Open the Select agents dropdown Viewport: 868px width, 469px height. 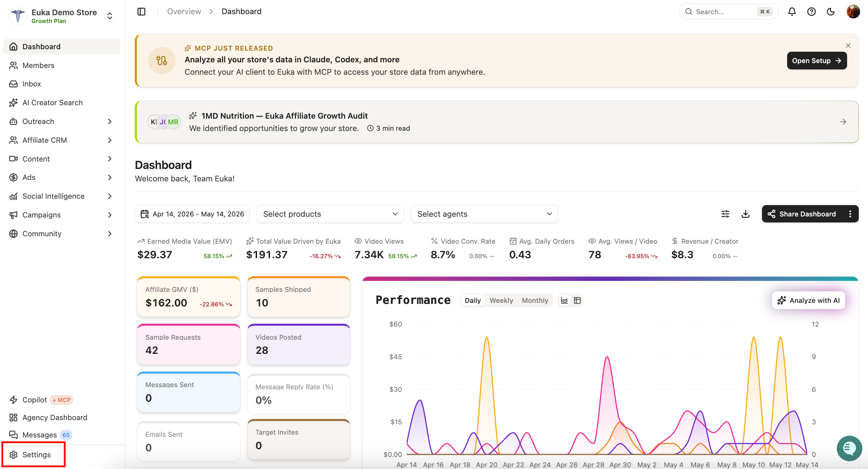tap(484, 214)
